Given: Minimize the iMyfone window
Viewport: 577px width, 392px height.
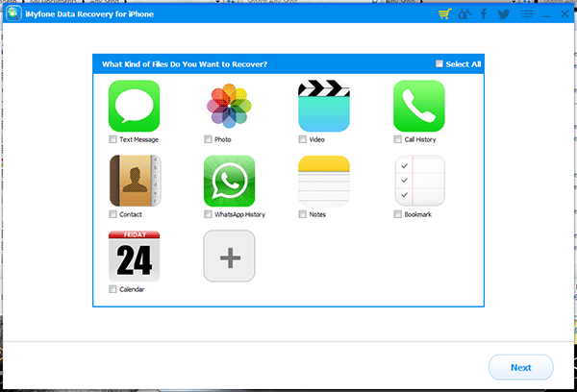Looking at the screenshot, I should click(546, 14).
